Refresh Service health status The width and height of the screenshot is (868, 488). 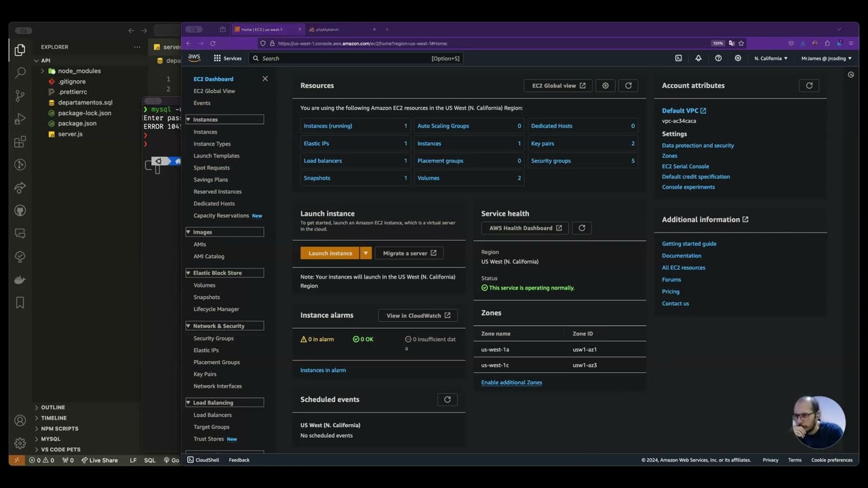[582, 228]
